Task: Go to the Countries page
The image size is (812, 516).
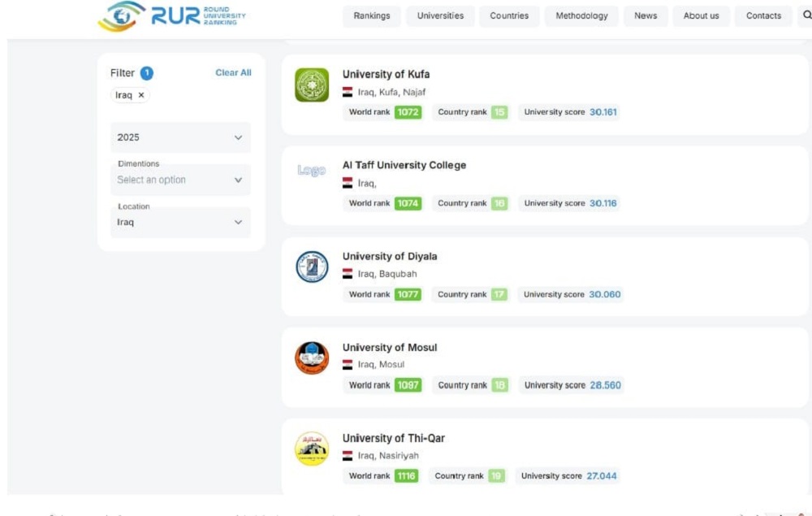Action: (510, 16)
